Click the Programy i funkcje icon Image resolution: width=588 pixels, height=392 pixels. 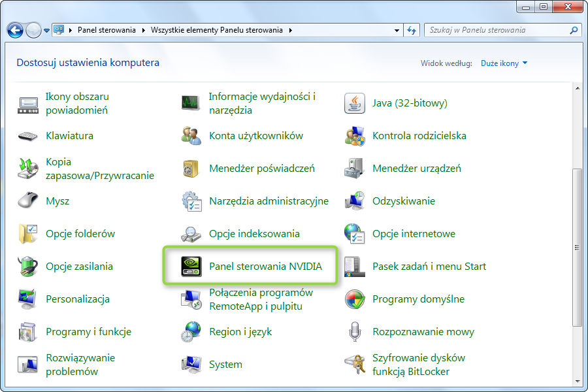click(27, 332)
